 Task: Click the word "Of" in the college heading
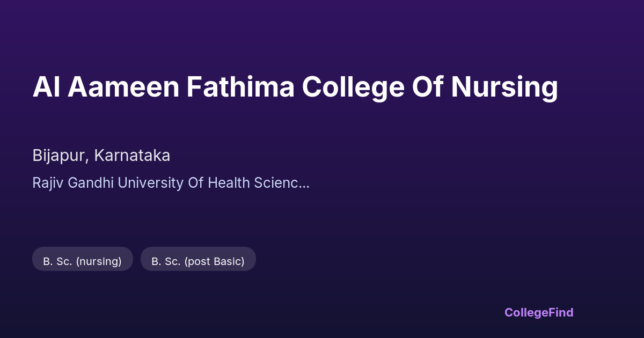[x=427, y=87]
